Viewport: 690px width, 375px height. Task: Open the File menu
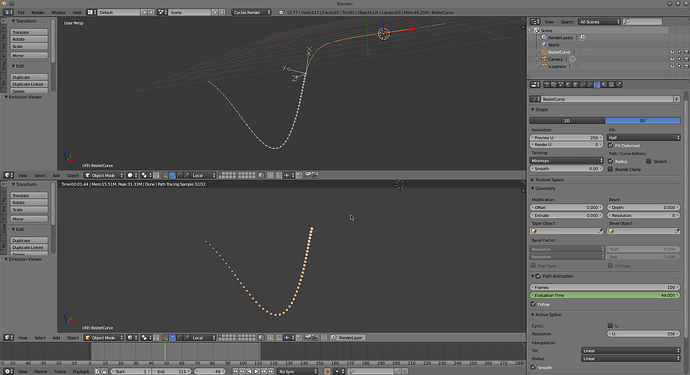coord(21,12)
